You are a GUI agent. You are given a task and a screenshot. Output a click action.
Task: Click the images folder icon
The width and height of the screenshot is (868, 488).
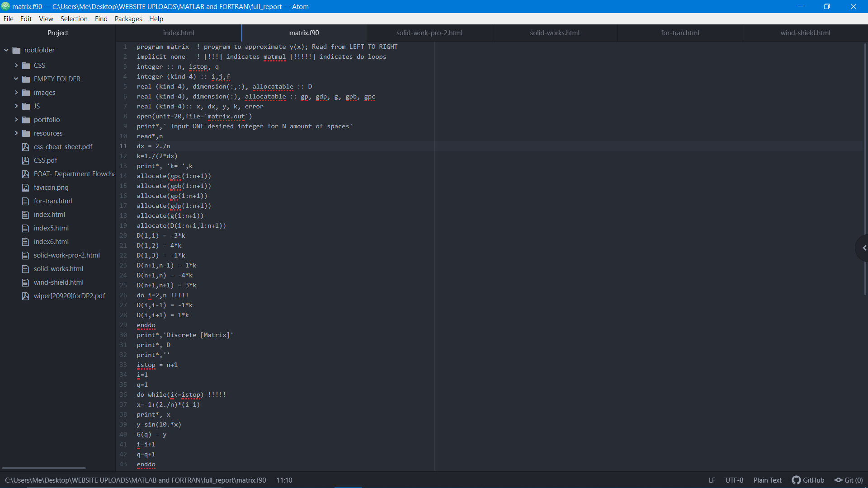26,93
